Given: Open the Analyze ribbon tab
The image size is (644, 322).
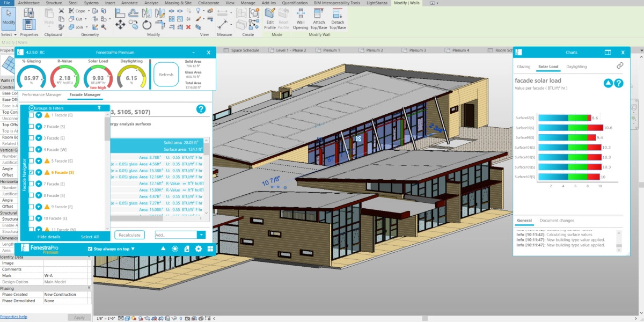Looking at the screenshot, I should pos(151,3).
